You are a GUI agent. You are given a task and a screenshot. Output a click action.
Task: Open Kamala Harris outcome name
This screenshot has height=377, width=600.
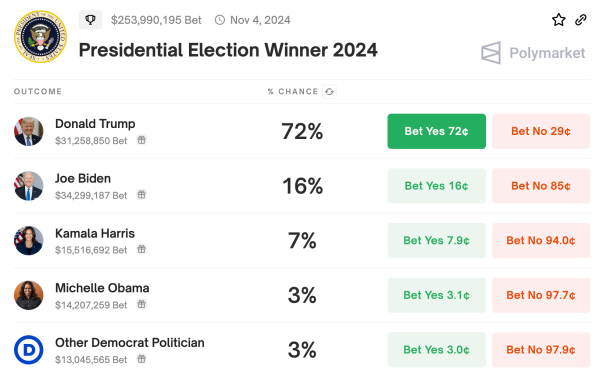point(95,233)
